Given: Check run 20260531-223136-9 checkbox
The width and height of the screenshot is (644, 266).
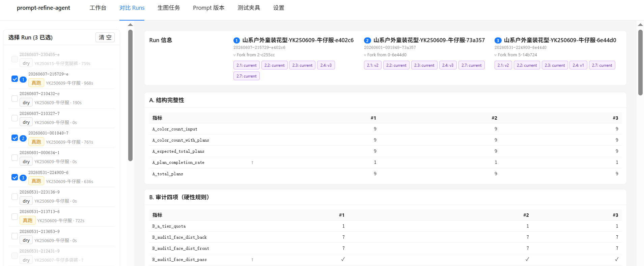Looking at the screenshot, I should coord(15,197).
